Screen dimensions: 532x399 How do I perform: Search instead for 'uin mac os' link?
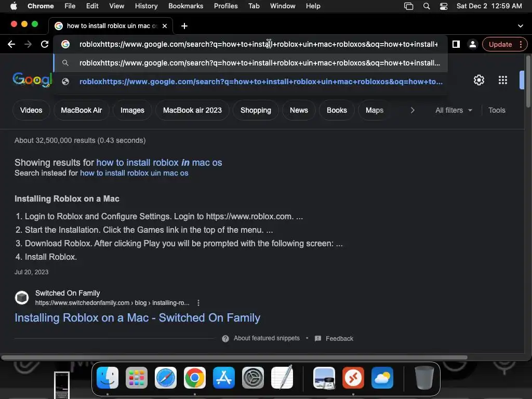tap(134, 173)
